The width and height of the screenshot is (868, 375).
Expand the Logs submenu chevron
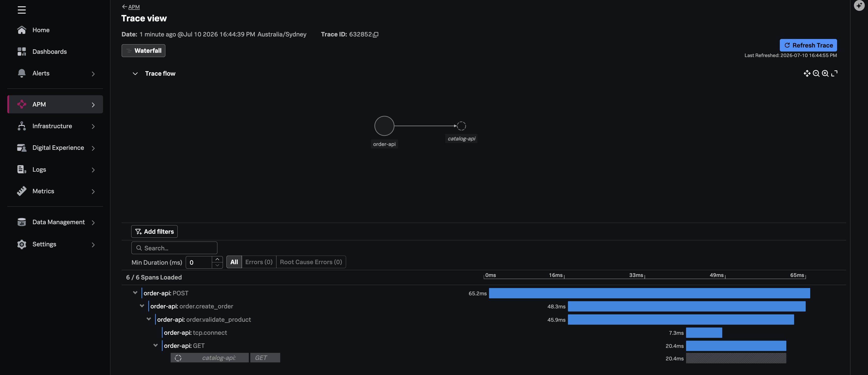coord(93,170)
